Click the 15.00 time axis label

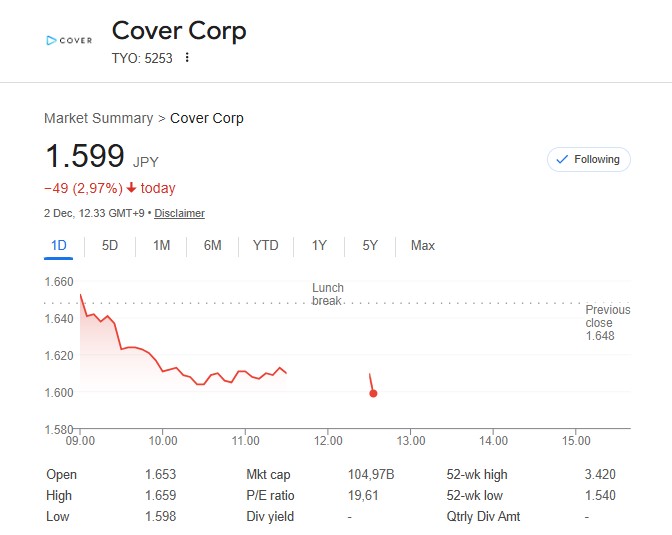pyautogui.click(x=576, y=441)
